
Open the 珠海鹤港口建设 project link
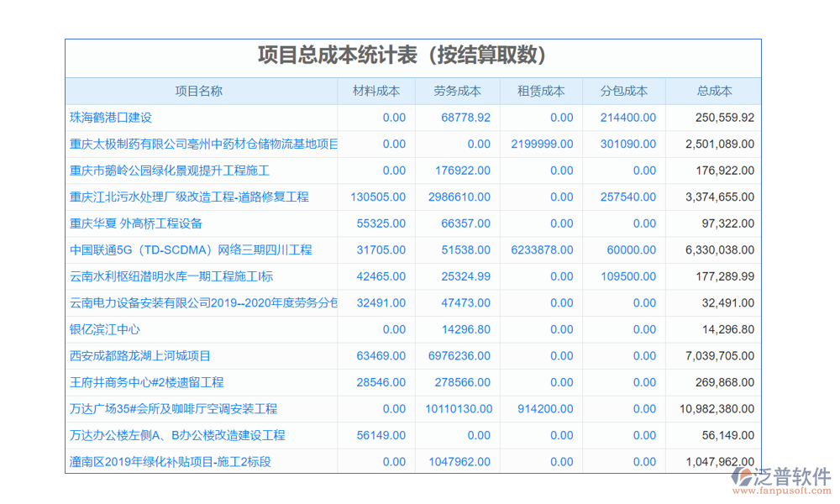[x=111, y=118]
